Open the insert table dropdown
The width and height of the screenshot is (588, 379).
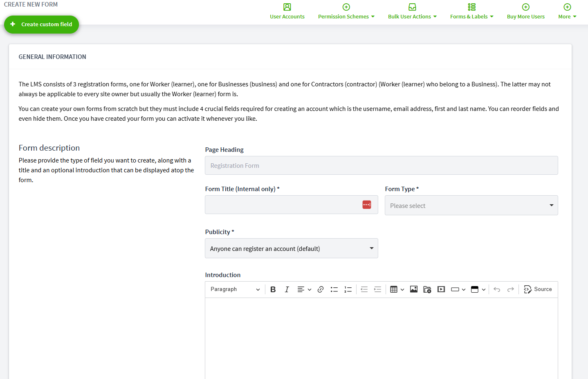397,289
